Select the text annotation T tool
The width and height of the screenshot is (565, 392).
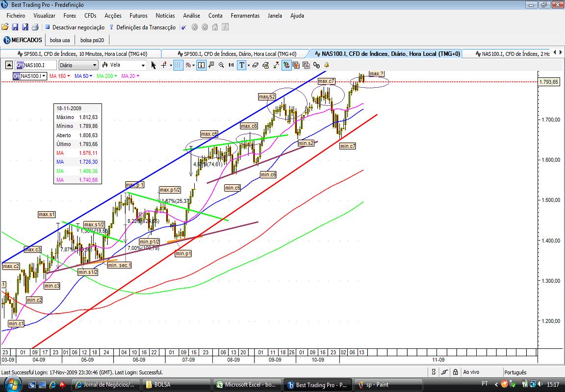241,65
